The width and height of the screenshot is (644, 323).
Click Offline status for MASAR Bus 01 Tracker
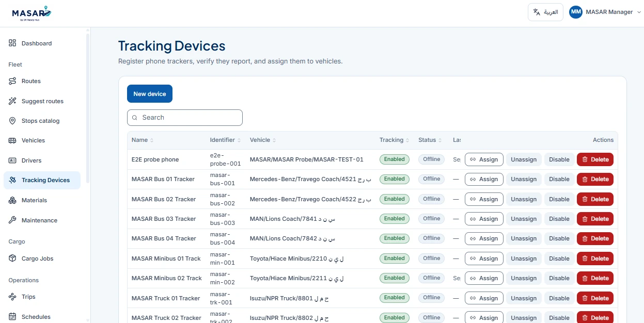click(x=432, y=179)
